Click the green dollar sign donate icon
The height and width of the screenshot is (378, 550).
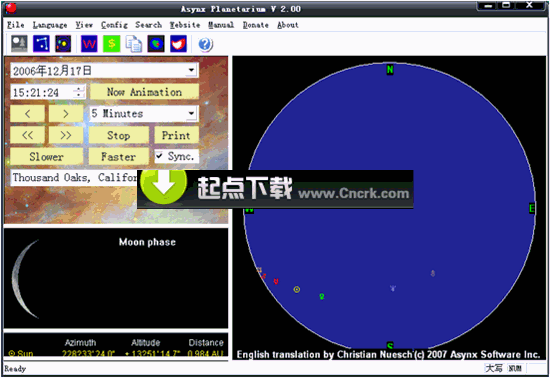coord(112,44)
